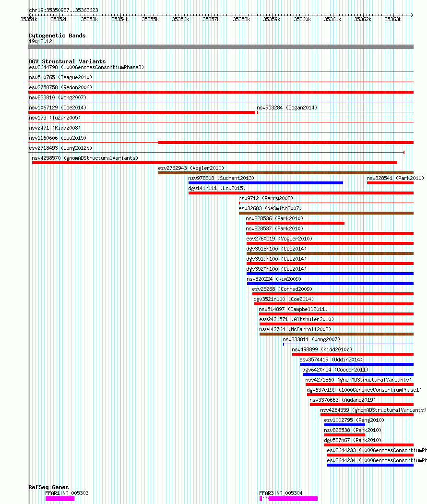The height and width of the screenshot is (504, 427).
Task: Click the magenta FFAR3 gene exon block
Action: pyautogui.click(x=293, y=499)
